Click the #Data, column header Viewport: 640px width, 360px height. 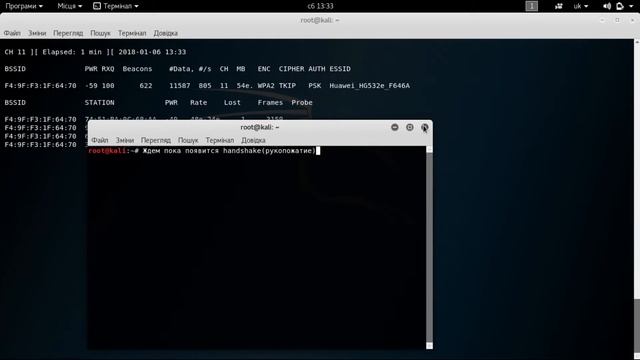coord(182,69)
